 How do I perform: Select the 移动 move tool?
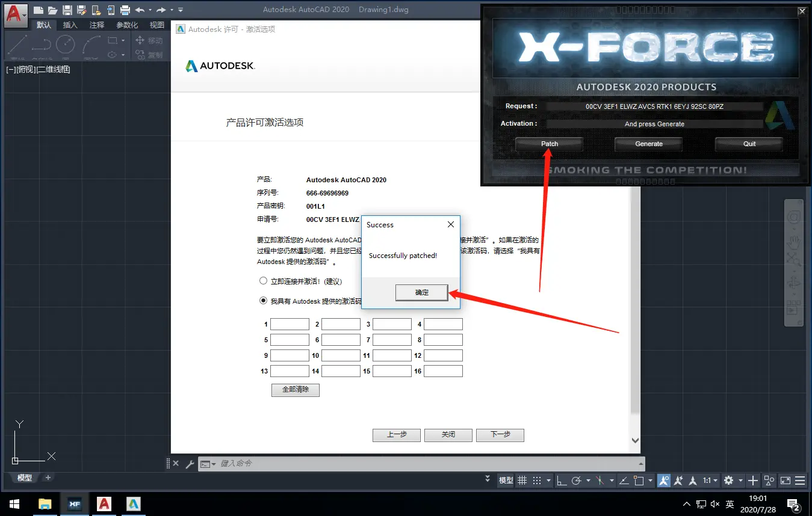[149, 40]
